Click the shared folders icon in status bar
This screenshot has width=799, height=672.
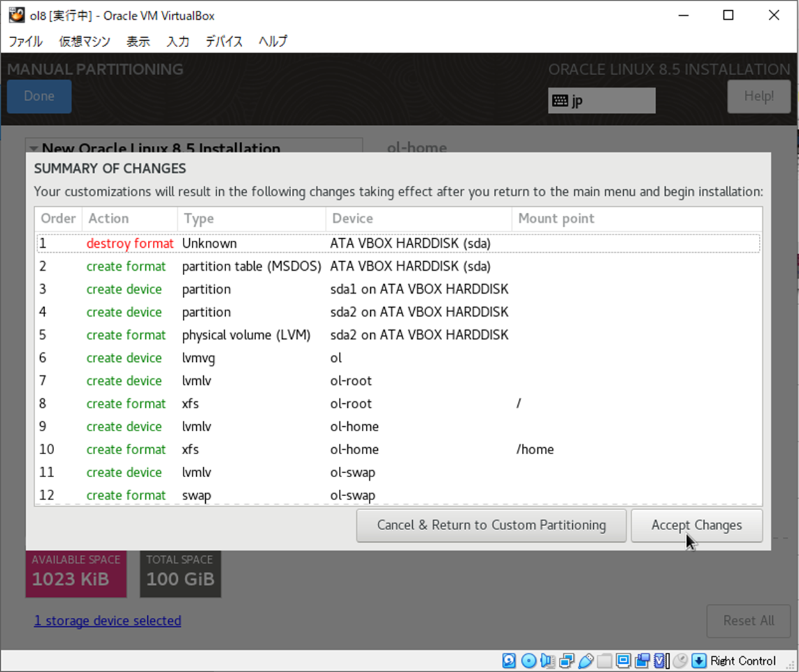click(x=605, y=661)
